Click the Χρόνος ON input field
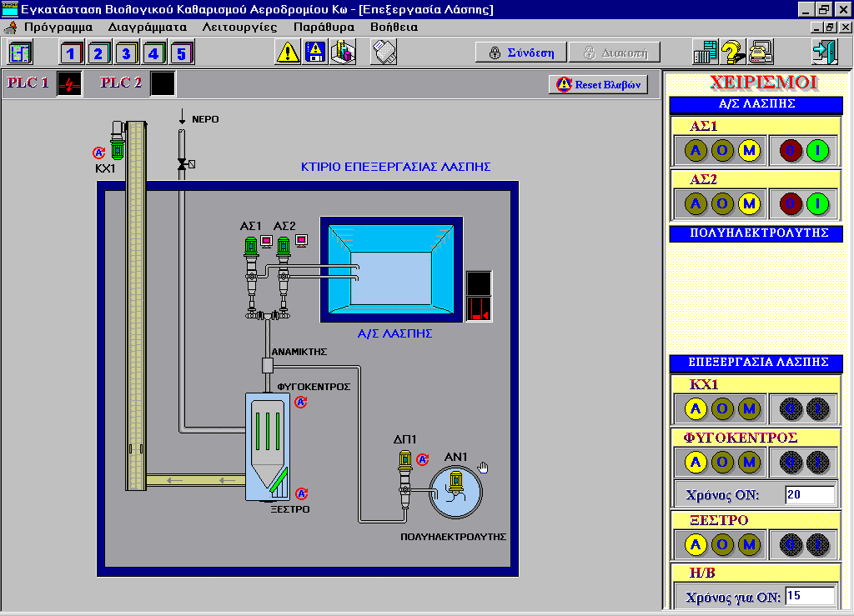 point(809,494)
